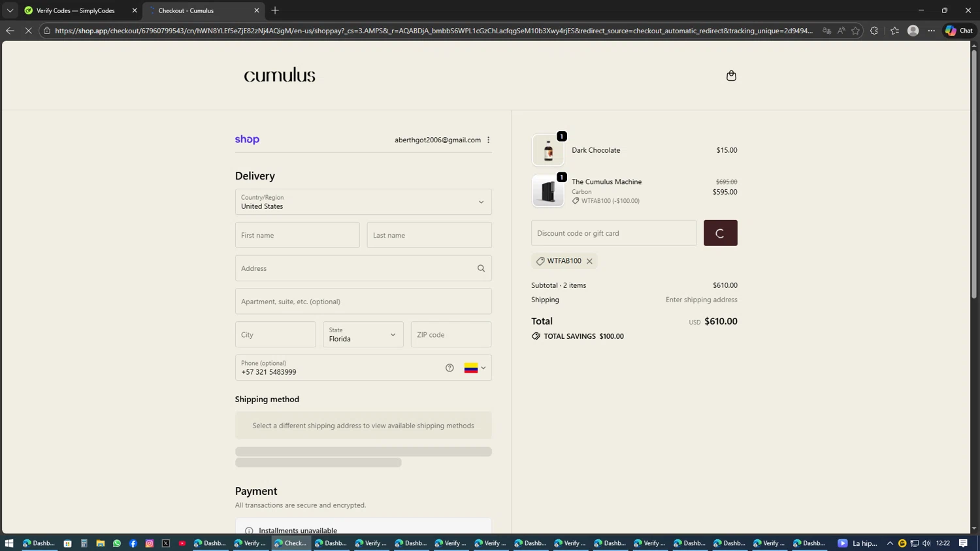The image size is (980, 551).
Task: Click the Cumulus Machine product thumbnail
Action: (x=547, y=191)
